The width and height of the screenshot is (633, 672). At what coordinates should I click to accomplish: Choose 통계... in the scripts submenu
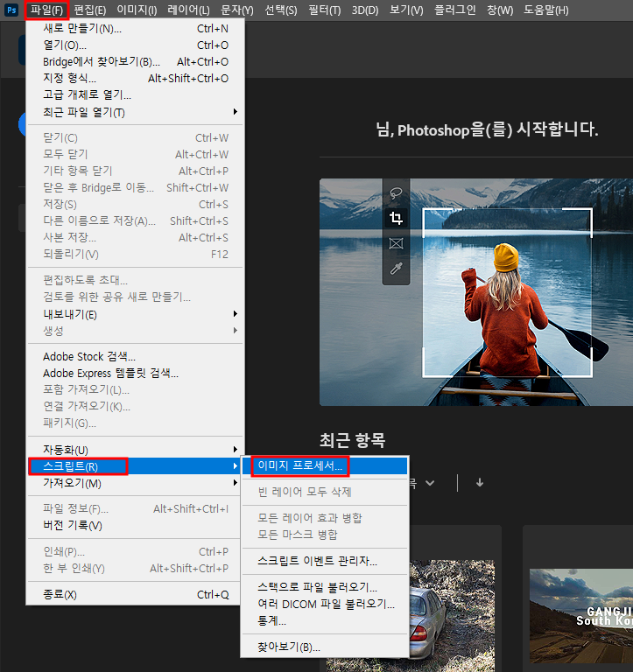325,621
